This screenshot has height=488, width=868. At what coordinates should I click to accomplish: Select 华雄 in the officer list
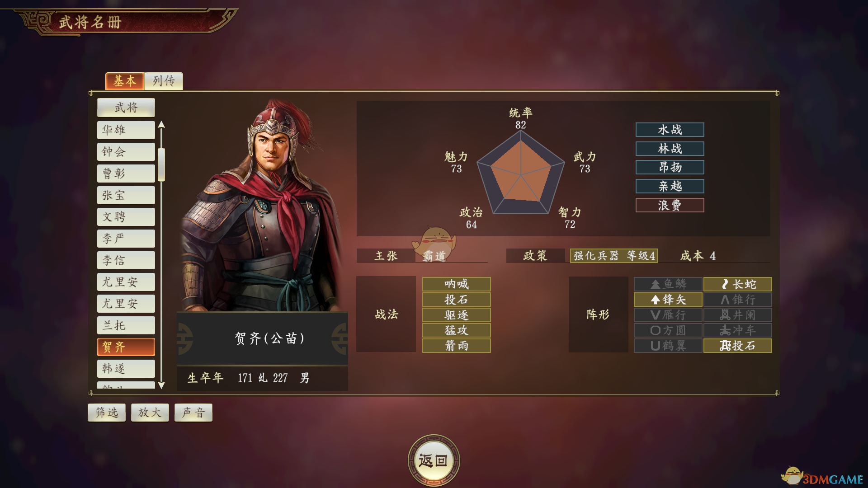126,130
